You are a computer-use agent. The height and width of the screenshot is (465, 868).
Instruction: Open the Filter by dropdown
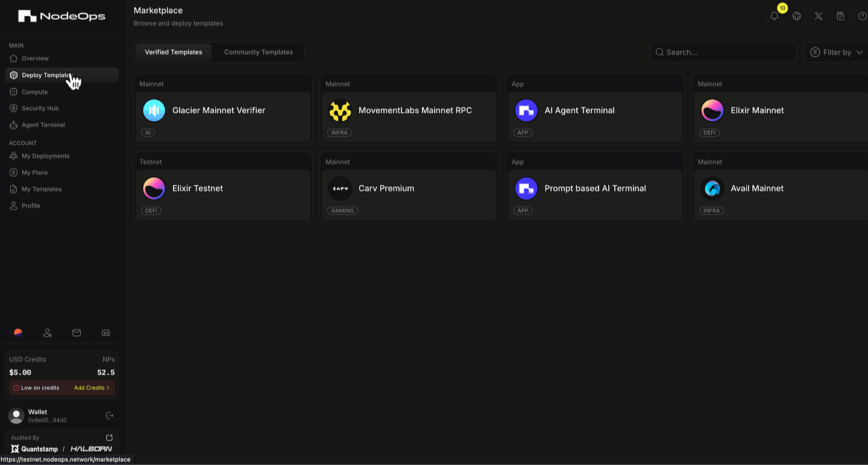[x=836, y=52]
